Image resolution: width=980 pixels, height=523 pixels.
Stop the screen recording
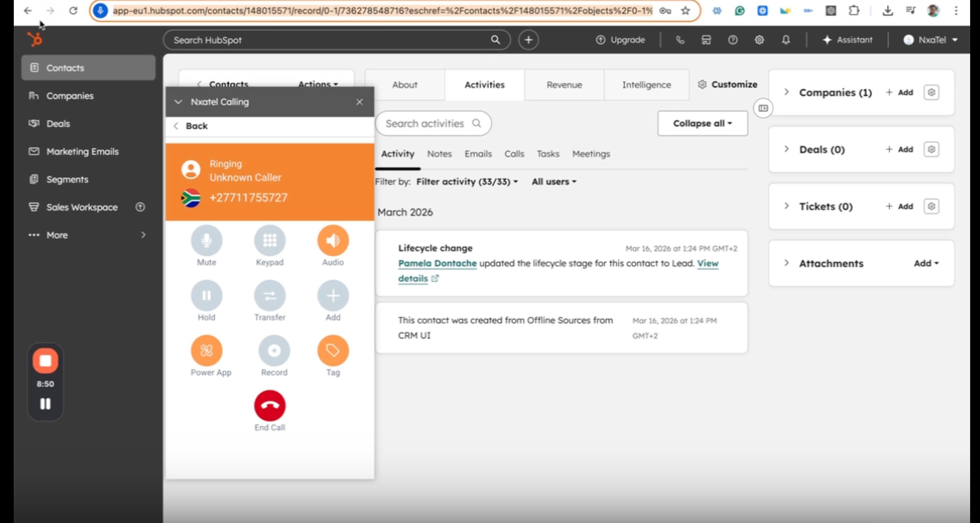point(45,361)
